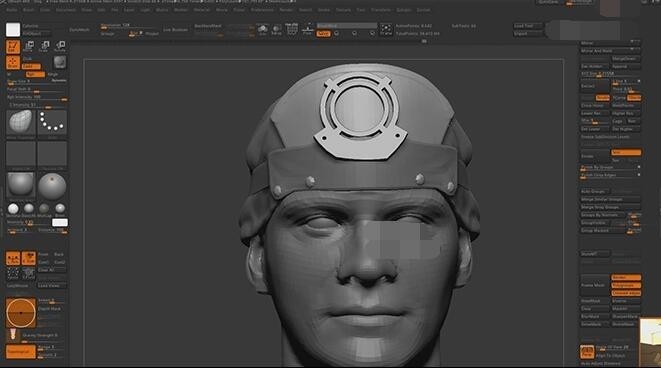Click the BlurMask button
This screenshot has width=661, height=368.
(x=594, y=316)
